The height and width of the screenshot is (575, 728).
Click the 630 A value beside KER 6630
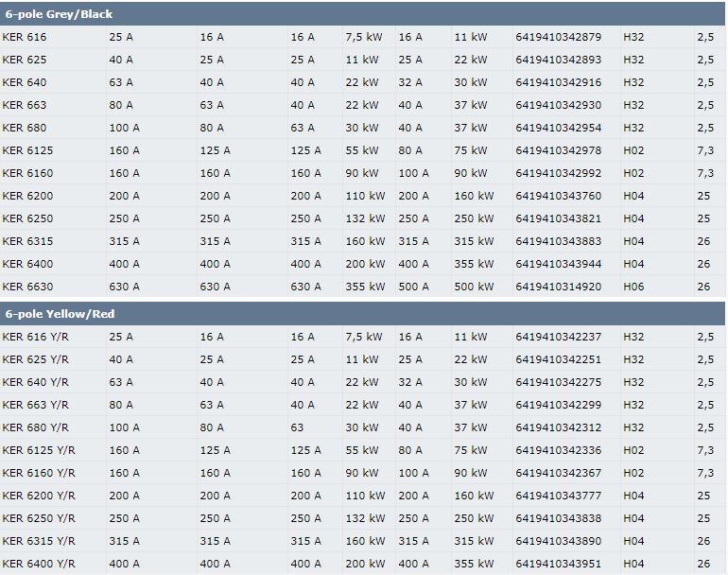click(124, 287)
